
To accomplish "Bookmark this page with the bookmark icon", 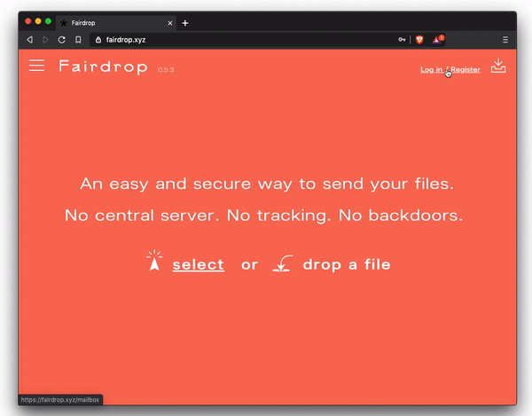I will click(x=78, y=40).
